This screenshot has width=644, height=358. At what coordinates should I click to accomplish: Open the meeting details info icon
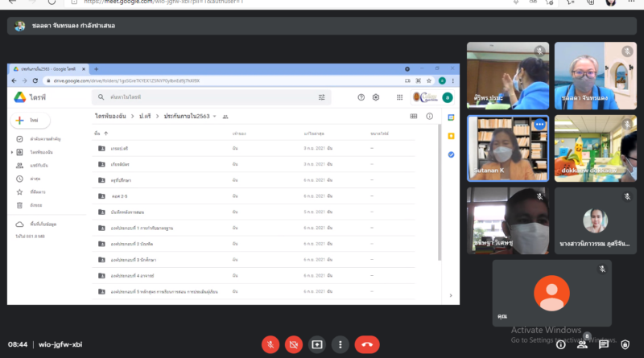coord(559,344)
